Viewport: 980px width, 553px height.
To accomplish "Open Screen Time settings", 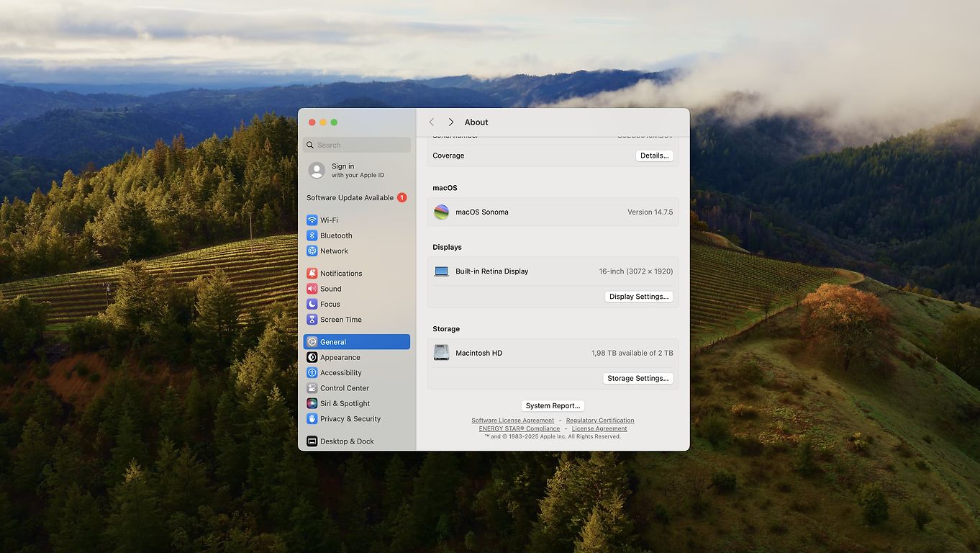I will 357,320.
